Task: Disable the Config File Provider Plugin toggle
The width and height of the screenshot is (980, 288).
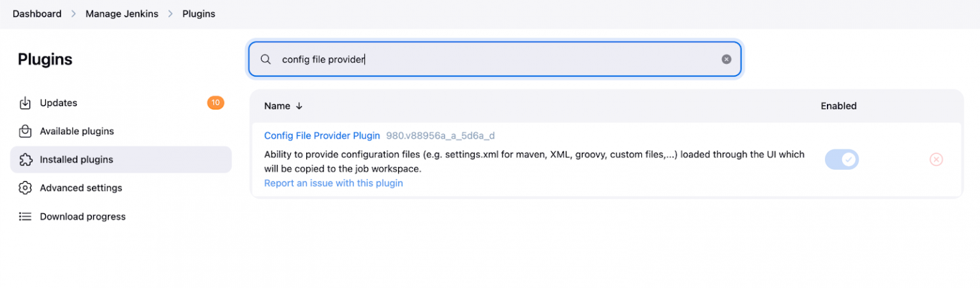Action: tap(842, 160)
